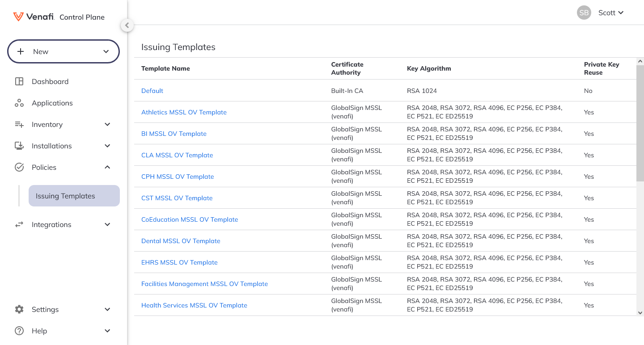Select Issuing Templates in the sidebar
The height and width of the screenshot is (345, 644).
(x=65, y=196)
